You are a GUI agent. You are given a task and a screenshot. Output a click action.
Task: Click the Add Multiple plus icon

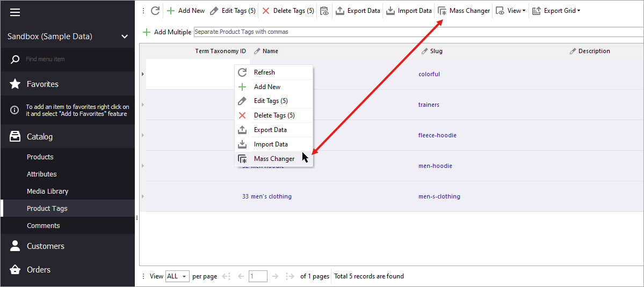(x=147, y=32)
